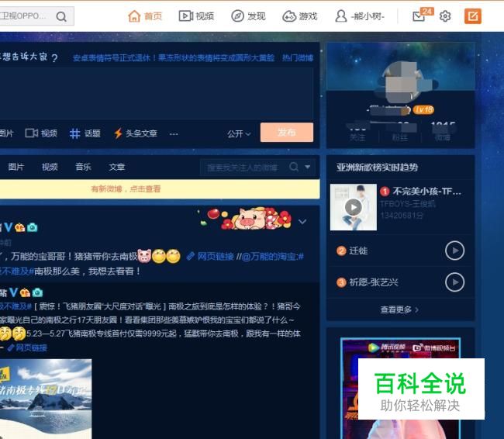Image resolution: width=504 pixels, height=439 pixels.
Task: Click the camera badge beside first post author
Action: click(x=32, y=228)
